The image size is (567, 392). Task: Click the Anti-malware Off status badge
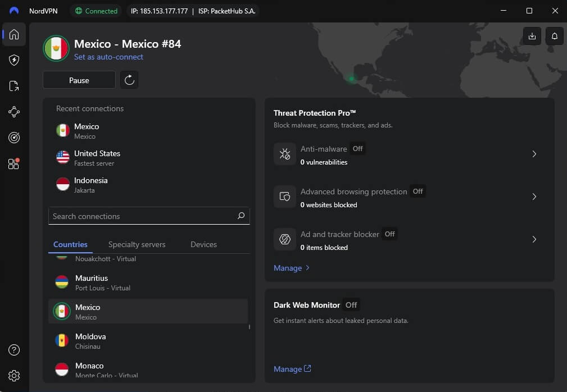(357, 148)
